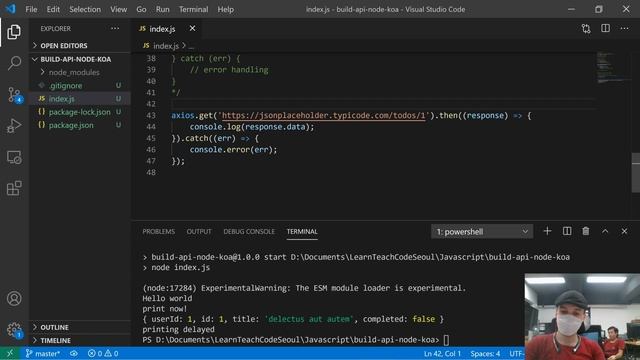Click the eye icon in the status bar

74,353
